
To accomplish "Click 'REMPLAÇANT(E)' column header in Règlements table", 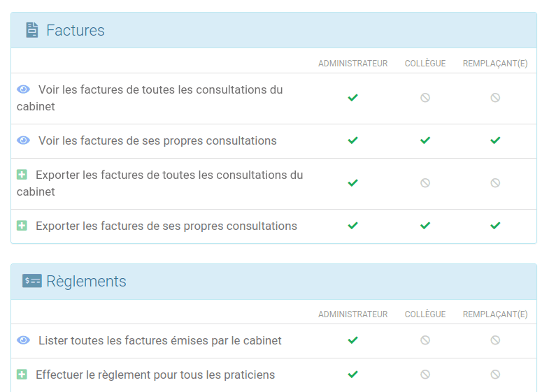I will [495, 314].
